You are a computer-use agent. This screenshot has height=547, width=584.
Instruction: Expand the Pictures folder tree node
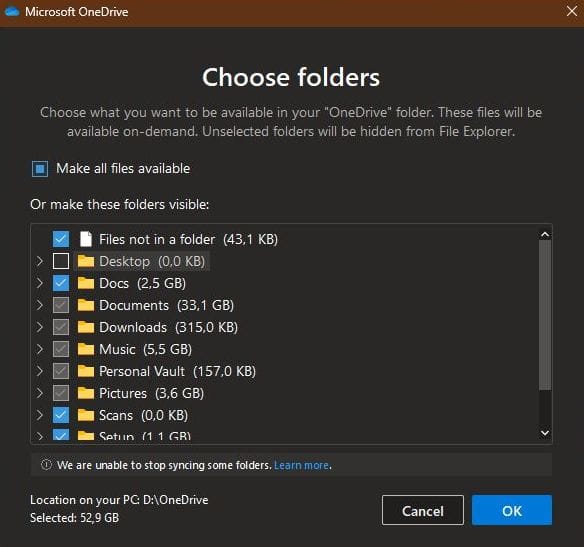(40, 393)
